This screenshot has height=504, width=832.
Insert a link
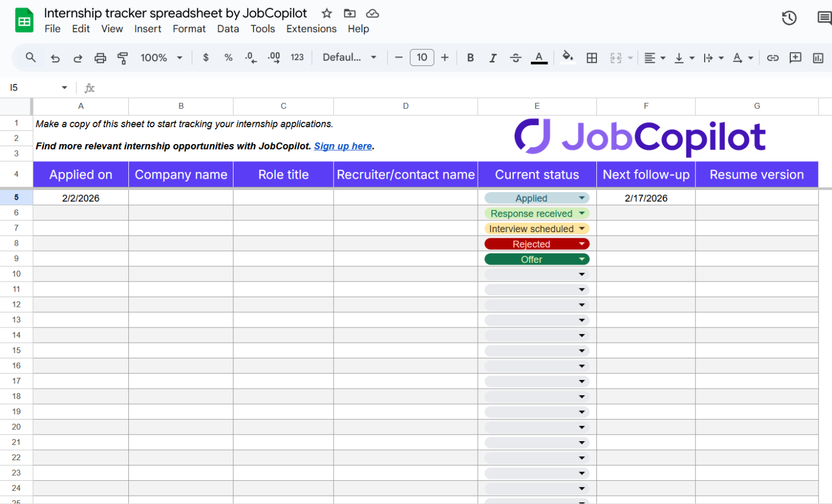(x=773, y=57)
